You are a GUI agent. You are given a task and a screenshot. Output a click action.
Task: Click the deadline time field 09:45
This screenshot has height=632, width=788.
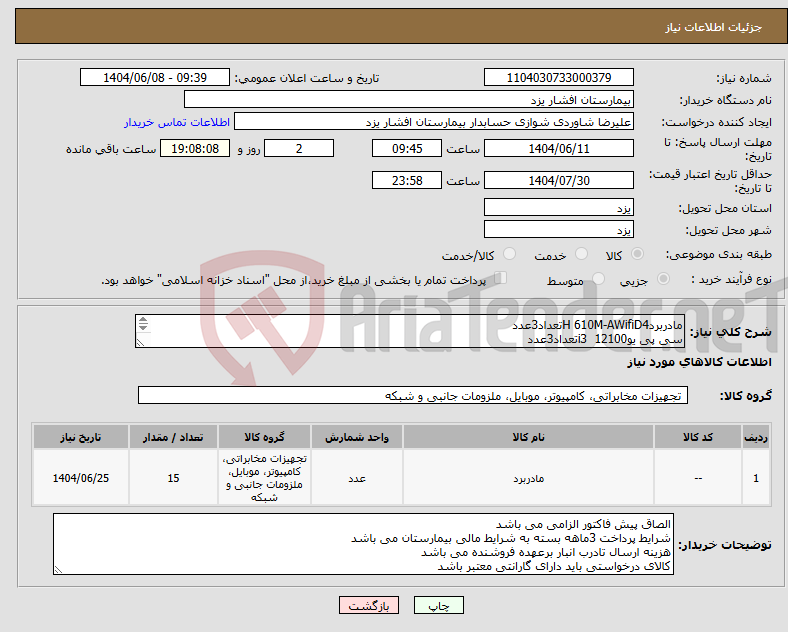tap(407, 149)
